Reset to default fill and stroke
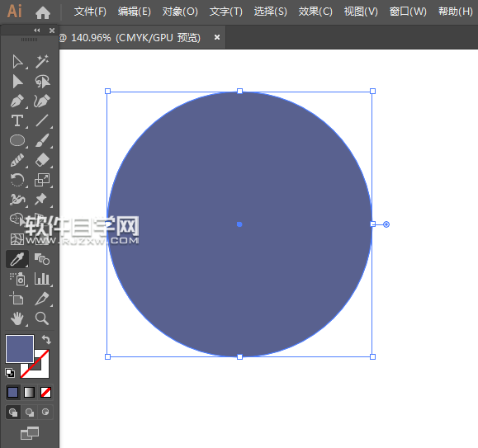Viewport: 478px width, 448px height. [10, 373]
